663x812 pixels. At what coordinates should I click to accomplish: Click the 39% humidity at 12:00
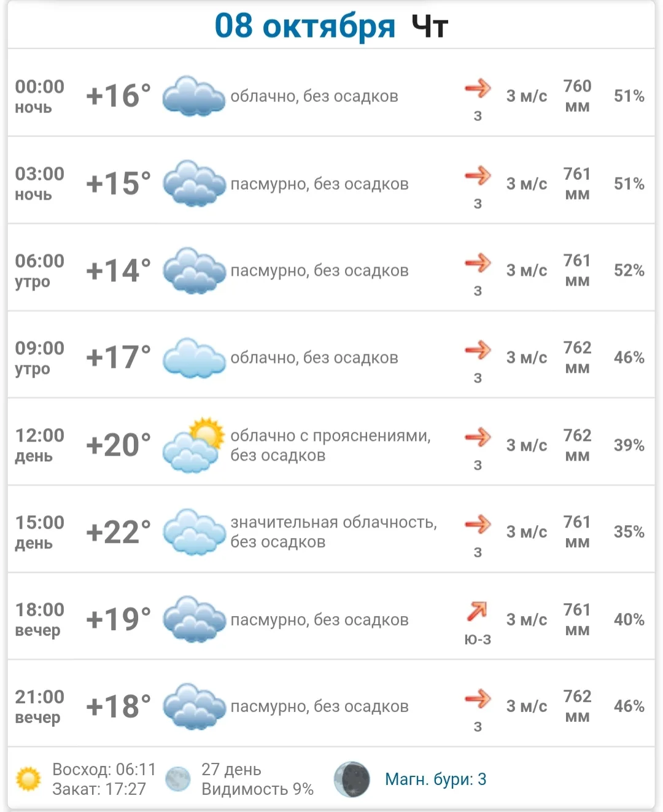pyautogui.click(x=629, y=445)
